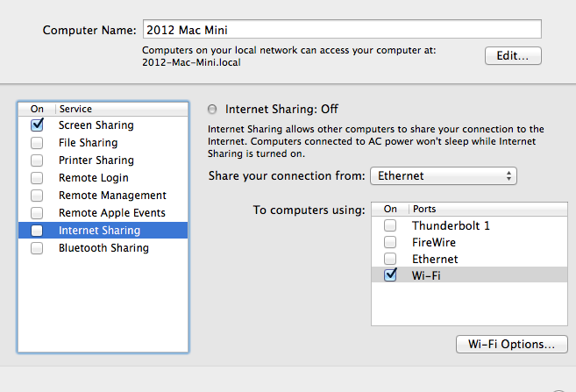
Task: Check the Thunderbolt 1 port checkbox
Action: pos(390,225)
